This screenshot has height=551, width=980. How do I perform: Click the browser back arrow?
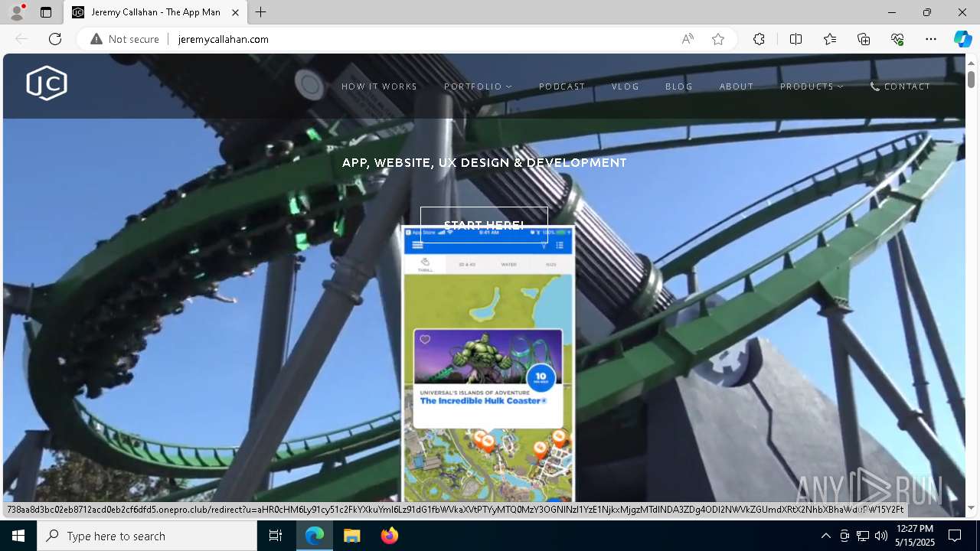click(21, 39)
